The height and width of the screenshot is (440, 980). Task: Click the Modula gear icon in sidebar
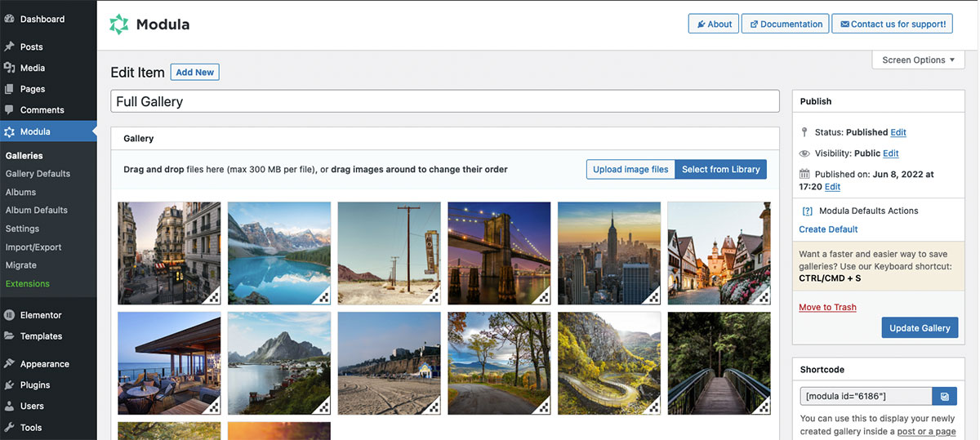pos(9,131)
